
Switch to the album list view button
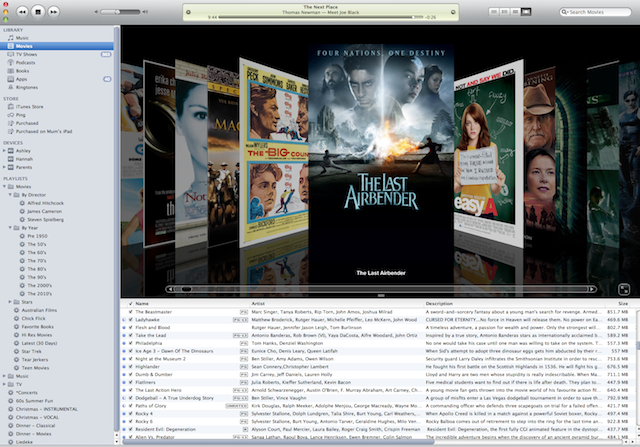pos(504,12)
